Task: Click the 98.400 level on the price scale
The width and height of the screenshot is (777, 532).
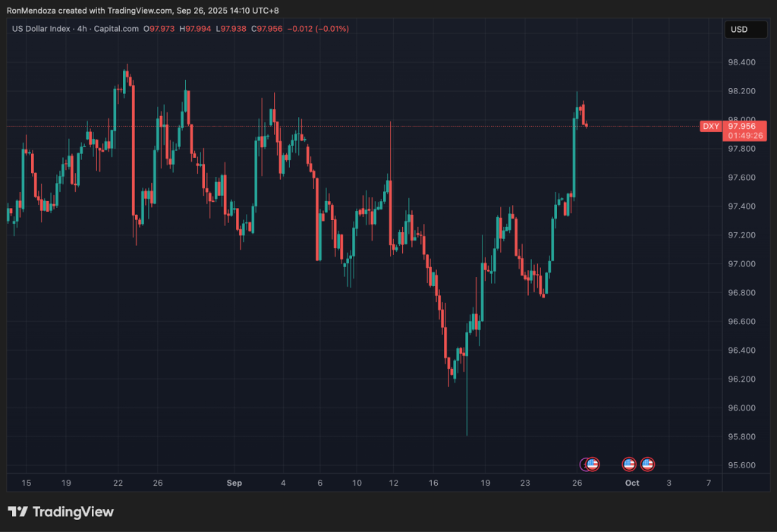Action: click(743, 62)
